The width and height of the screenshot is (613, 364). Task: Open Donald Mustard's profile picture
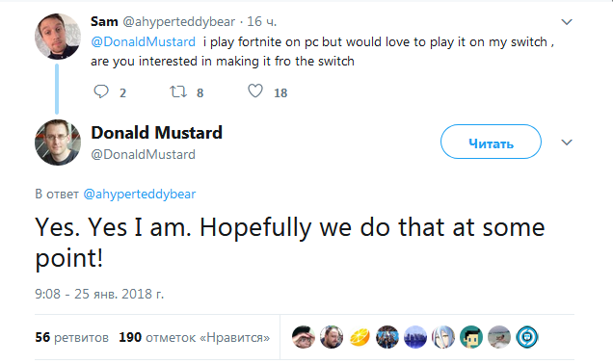tap(58, 143)
